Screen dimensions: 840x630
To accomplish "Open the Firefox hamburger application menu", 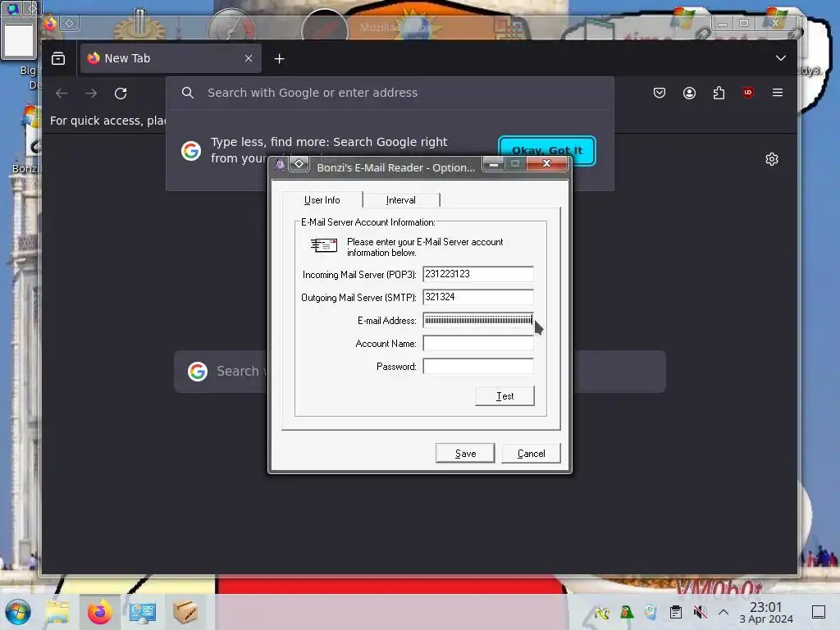I will (x=778, y=93).
